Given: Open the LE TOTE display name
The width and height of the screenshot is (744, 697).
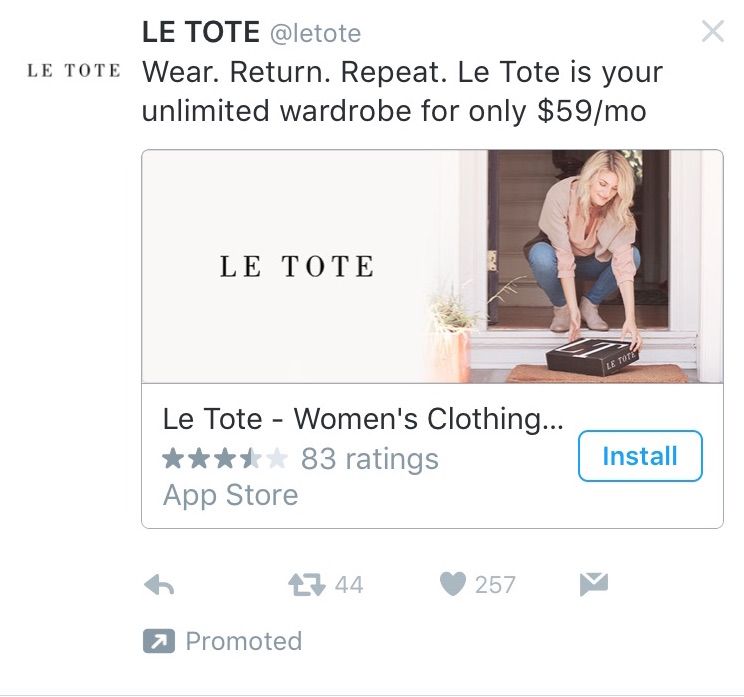Looking at the screenshot, I should click(201, 32).
